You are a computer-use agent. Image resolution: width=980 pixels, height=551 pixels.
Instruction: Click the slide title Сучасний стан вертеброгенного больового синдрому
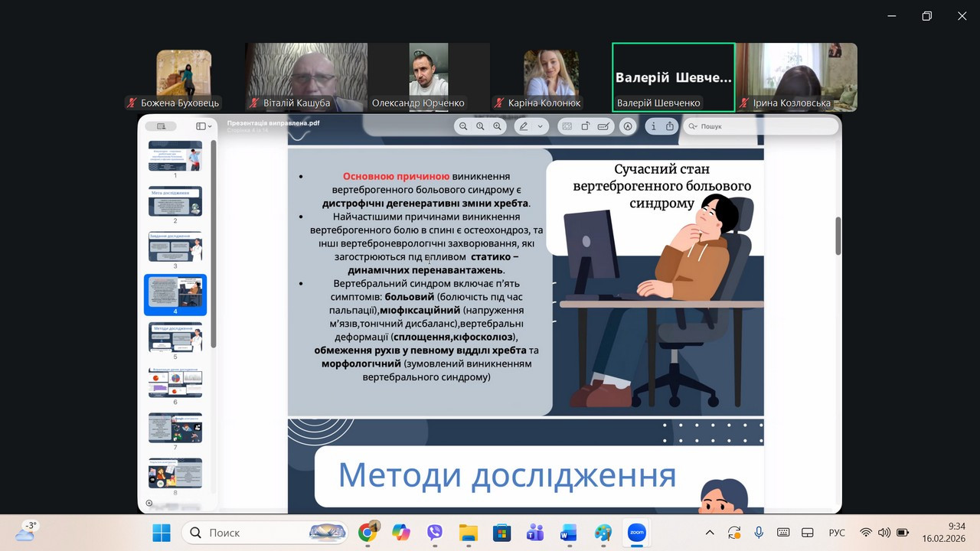(x=662, y=186)
